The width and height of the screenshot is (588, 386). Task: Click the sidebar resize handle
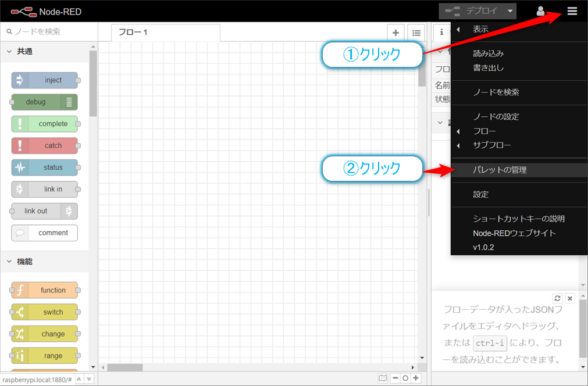[429, 203]
